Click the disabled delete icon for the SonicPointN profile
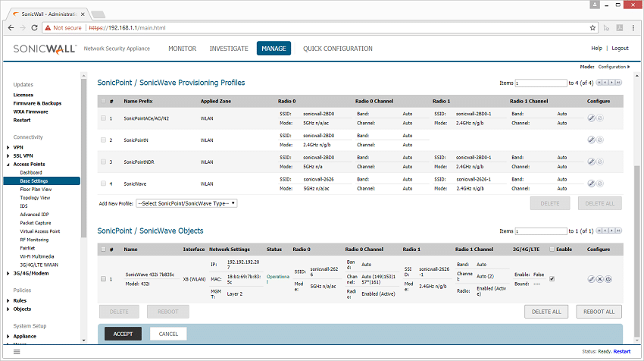644x361 pixels. (600, 140)
